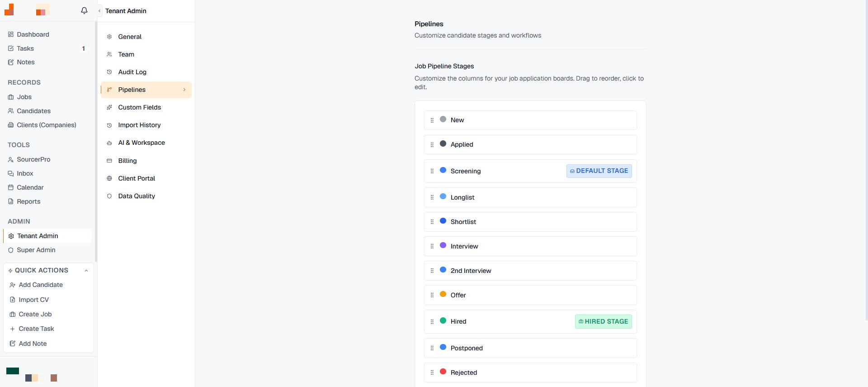Click orange color dot of Offer stage

coord(443,294)
